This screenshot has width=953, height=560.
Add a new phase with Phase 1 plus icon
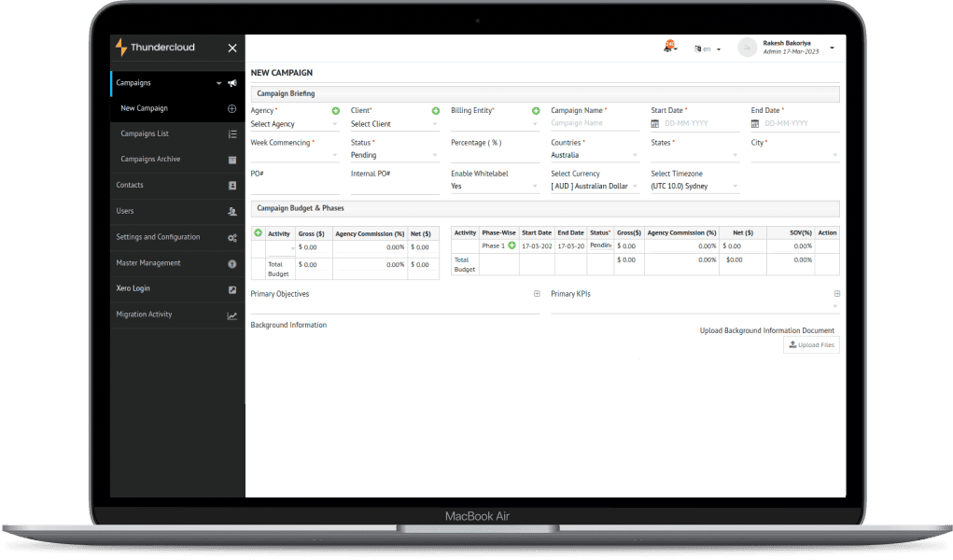[512, 245]
